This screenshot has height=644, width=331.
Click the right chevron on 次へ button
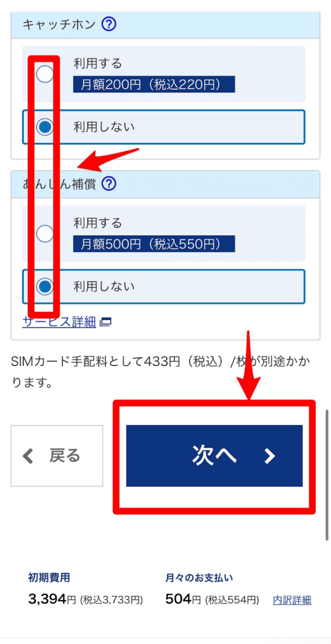click(269, 456)
